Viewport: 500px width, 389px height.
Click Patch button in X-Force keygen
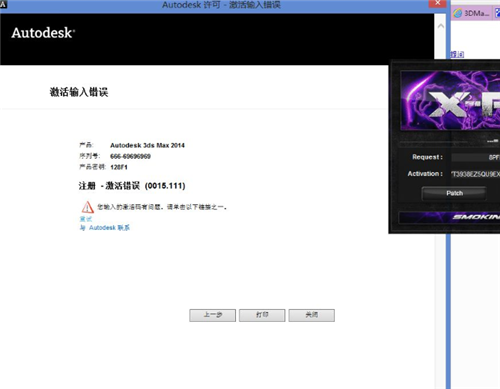tap(454, 193)
